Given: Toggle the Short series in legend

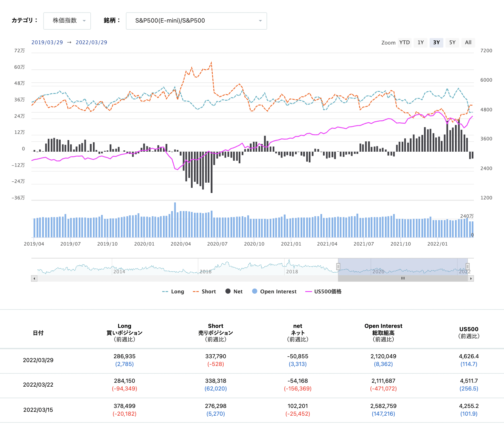Looking at the screenshot, I should click(x=204, y=291).
